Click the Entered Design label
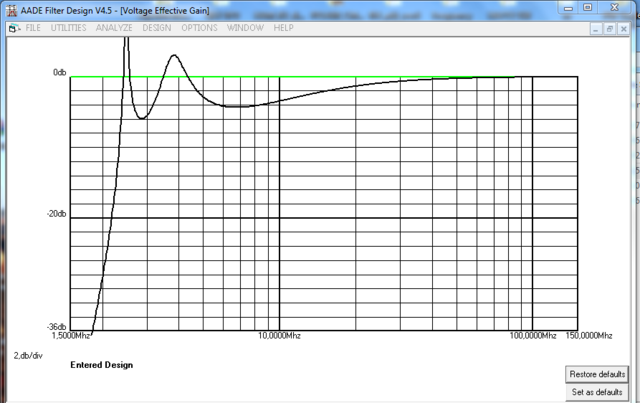Viewport: 640px width, 403px height. click(101, 365)
